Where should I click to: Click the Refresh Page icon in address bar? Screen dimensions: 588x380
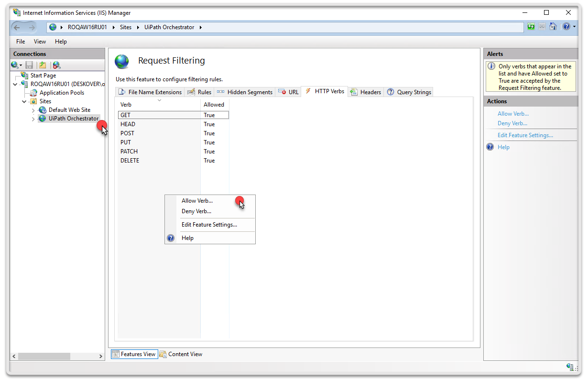(531, 27)
